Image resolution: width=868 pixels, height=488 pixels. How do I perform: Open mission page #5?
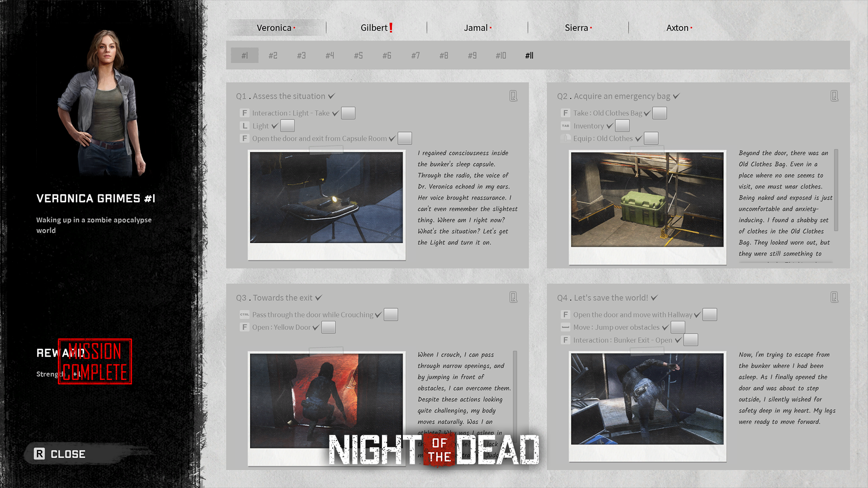tap(359, 55)
